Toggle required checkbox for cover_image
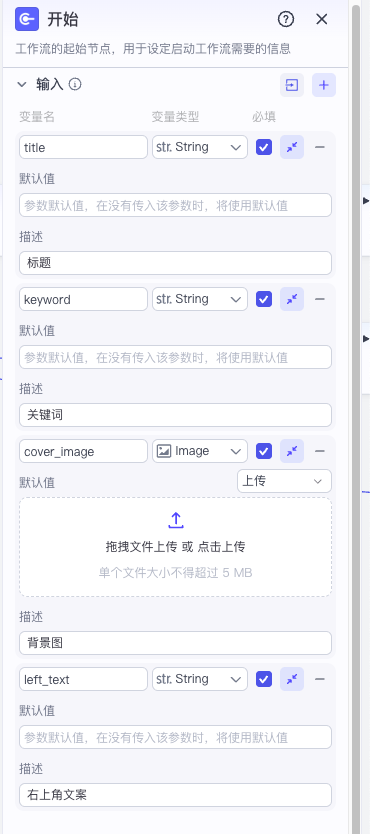 point(264,452)
